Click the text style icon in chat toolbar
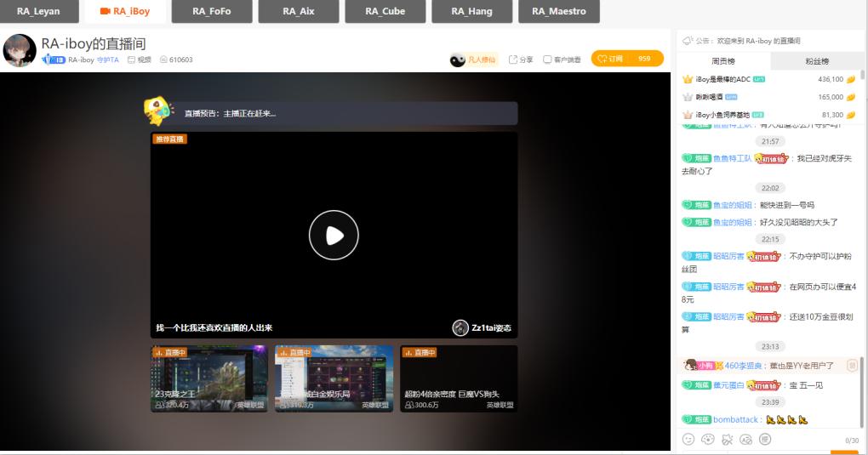Image resolution: width=868 pixels, height=455 pixels. [x=745, y=440]
